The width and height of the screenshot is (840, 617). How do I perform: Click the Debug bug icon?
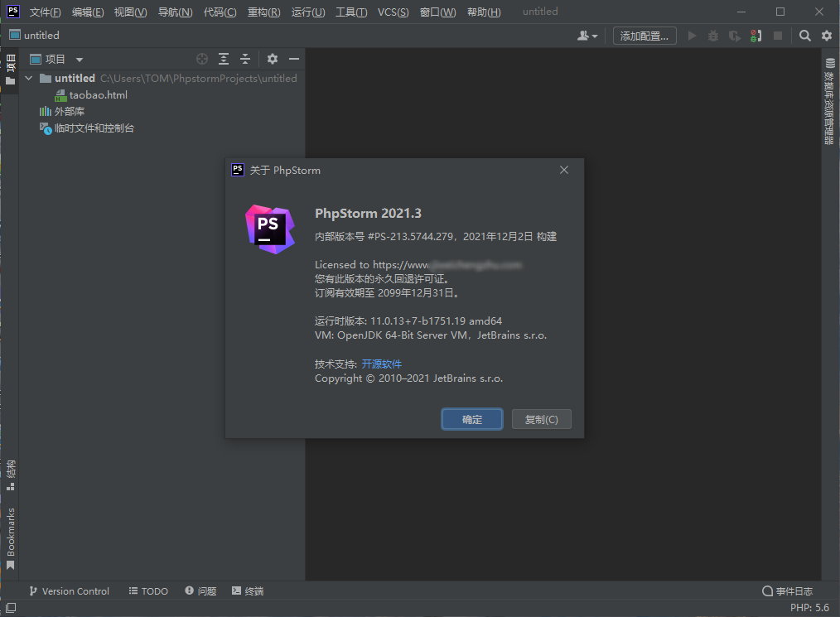tap(713, 36)
